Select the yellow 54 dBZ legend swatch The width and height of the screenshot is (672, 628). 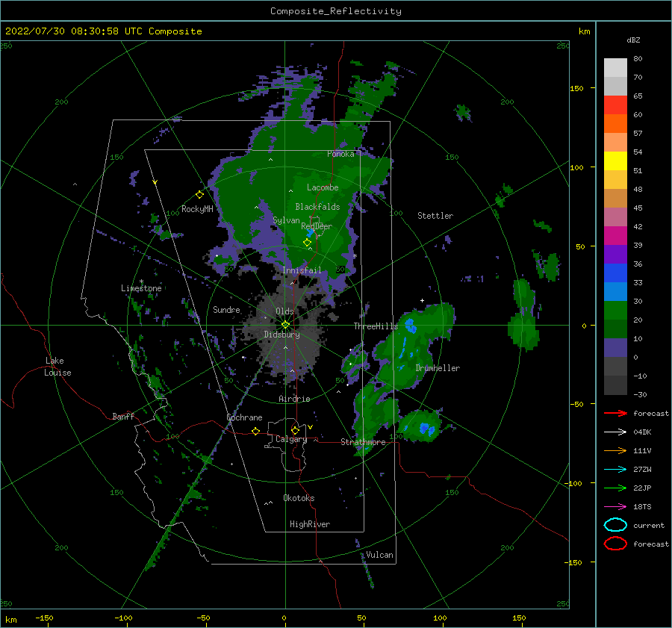615,161
